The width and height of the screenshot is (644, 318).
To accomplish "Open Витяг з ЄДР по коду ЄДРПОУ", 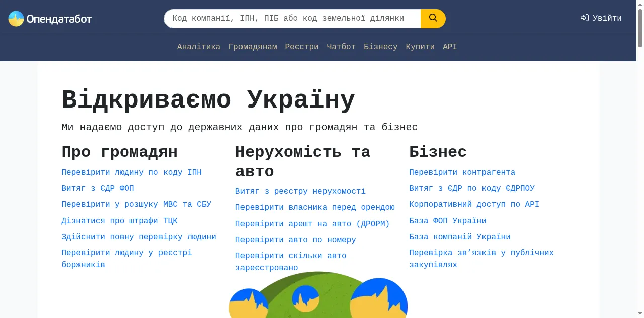I will click(x=472, y=188).
